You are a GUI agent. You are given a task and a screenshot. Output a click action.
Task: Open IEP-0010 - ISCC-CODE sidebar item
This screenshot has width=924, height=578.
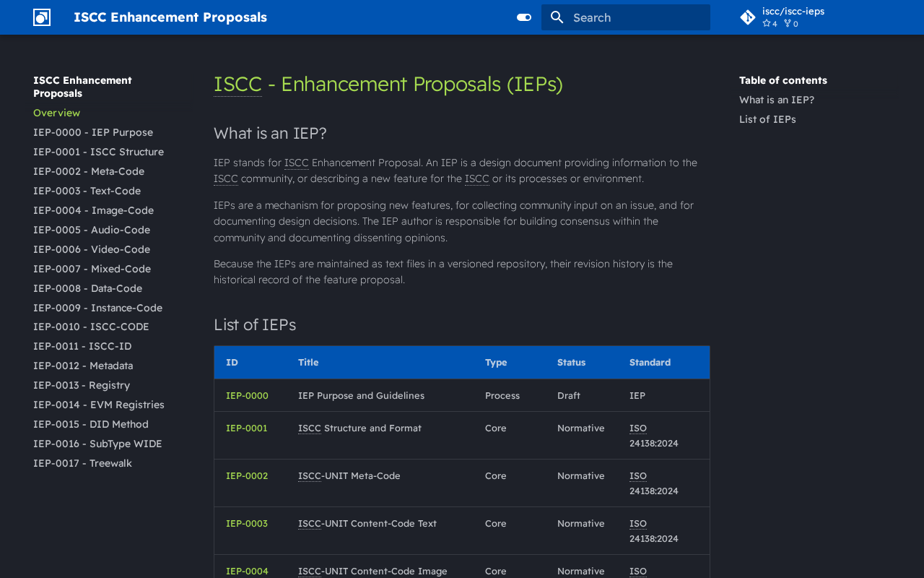pyautogui.click(x=91, y=327)
